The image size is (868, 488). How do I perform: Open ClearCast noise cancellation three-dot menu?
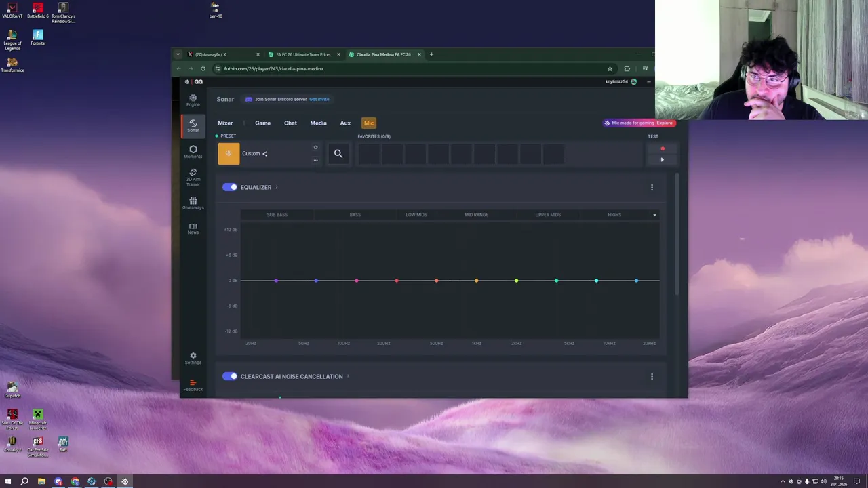coord(652,377)
